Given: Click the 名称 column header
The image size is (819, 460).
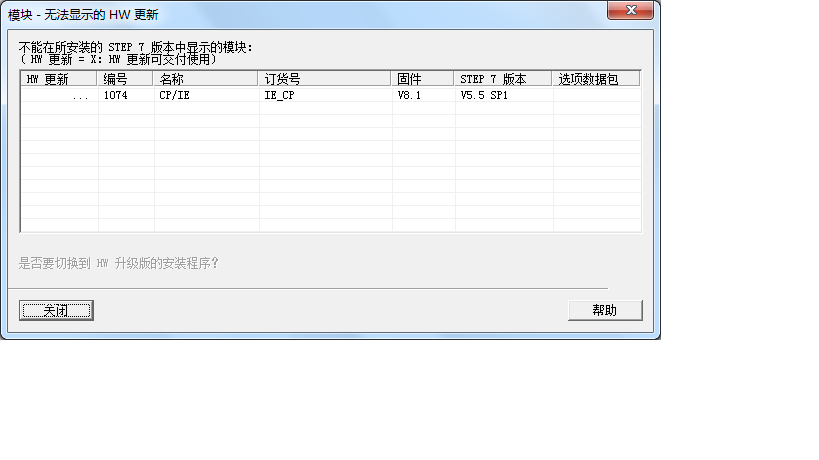Looking at the screenshot, I should (x=205, y=79).
